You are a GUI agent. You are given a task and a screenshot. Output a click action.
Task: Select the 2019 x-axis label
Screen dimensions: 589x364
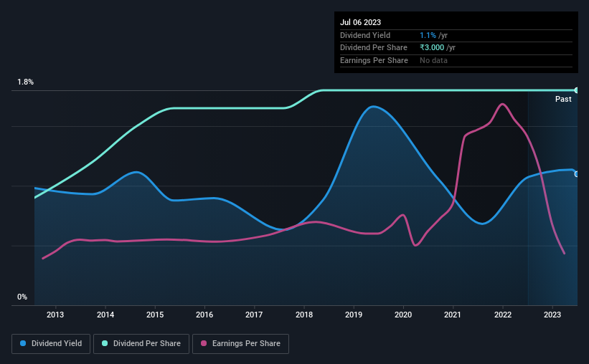click(x=354, y=315)
